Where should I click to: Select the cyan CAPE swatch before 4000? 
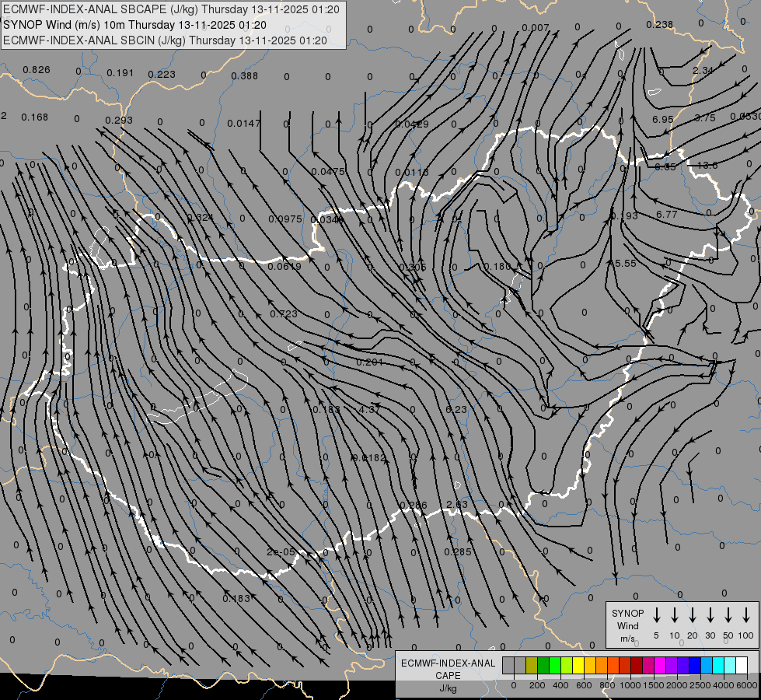point(718,665)
